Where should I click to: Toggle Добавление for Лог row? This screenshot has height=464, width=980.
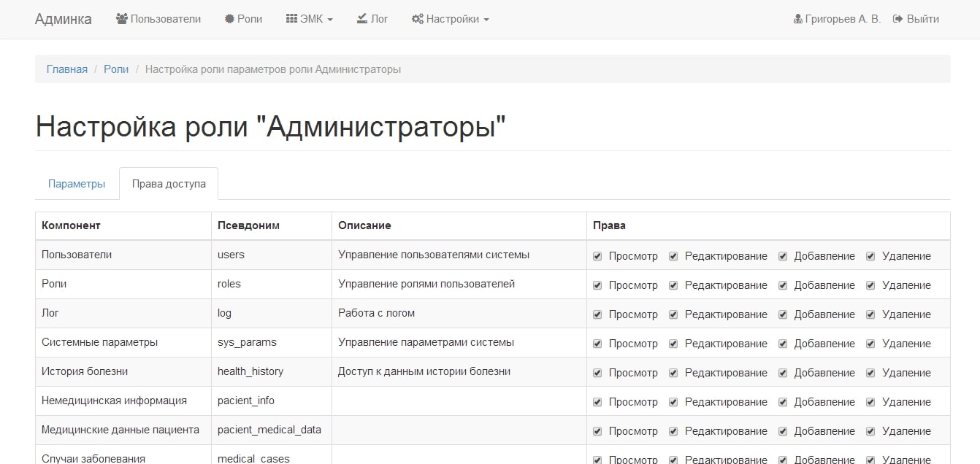coord(783,314)
